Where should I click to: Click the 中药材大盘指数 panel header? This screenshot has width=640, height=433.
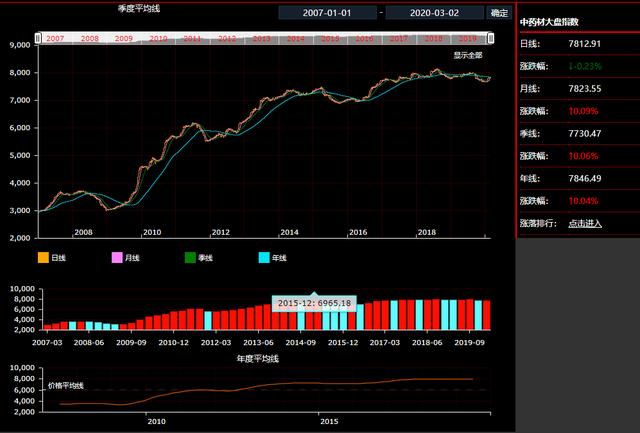coord(551,21)
